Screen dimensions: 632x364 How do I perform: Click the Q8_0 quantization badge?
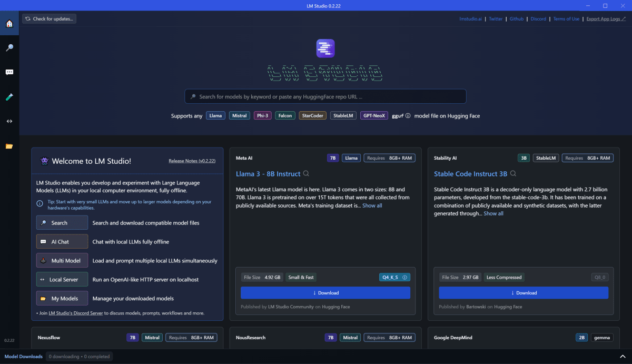pyautogui.click(x=600, y=277)
